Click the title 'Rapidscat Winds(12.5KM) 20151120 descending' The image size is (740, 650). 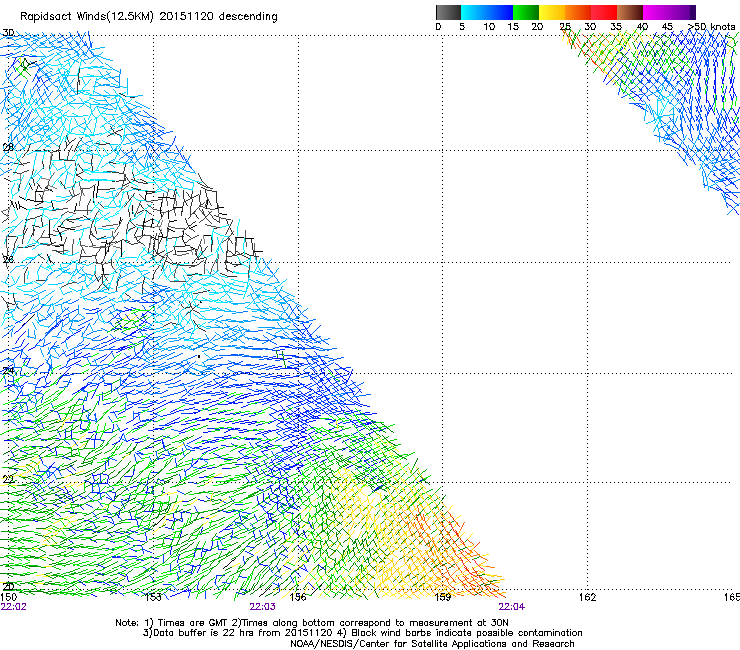[x=149, y=17]
